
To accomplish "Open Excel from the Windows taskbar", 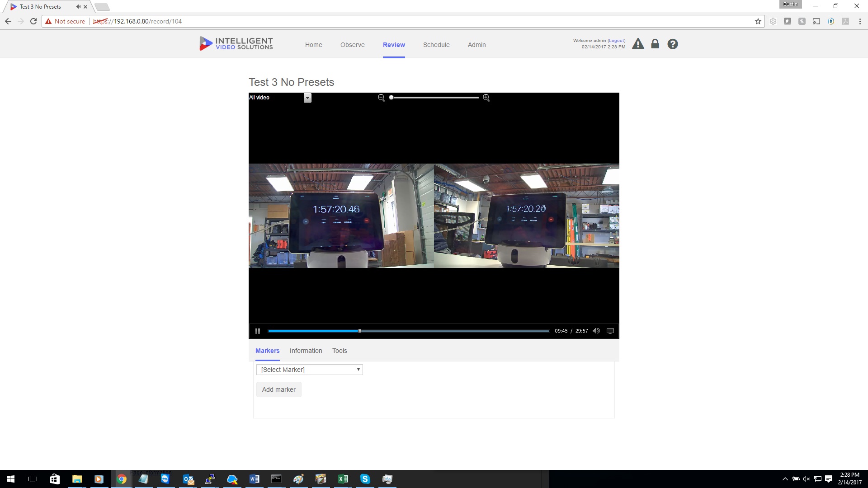I will point(343,479).
